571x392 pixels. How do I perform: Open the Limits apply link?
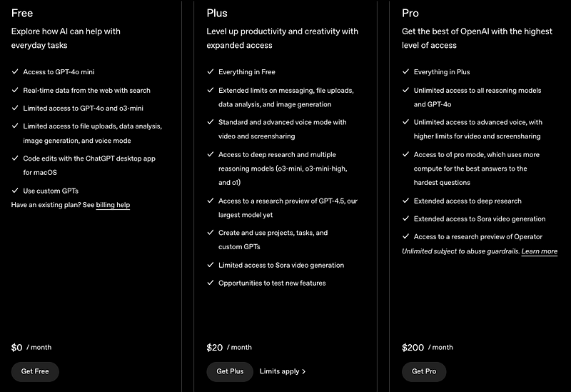point(283,371)
